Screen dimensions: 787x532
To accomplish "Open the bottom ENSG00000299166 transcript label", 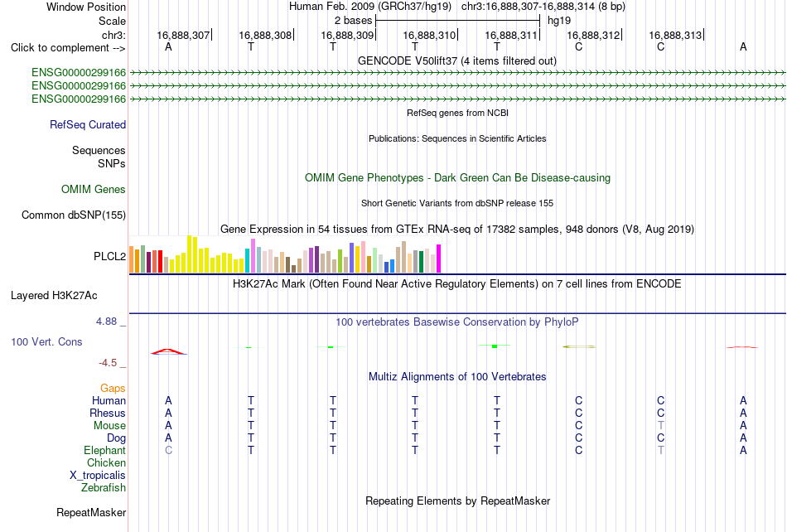I will [x=79, y=99].
